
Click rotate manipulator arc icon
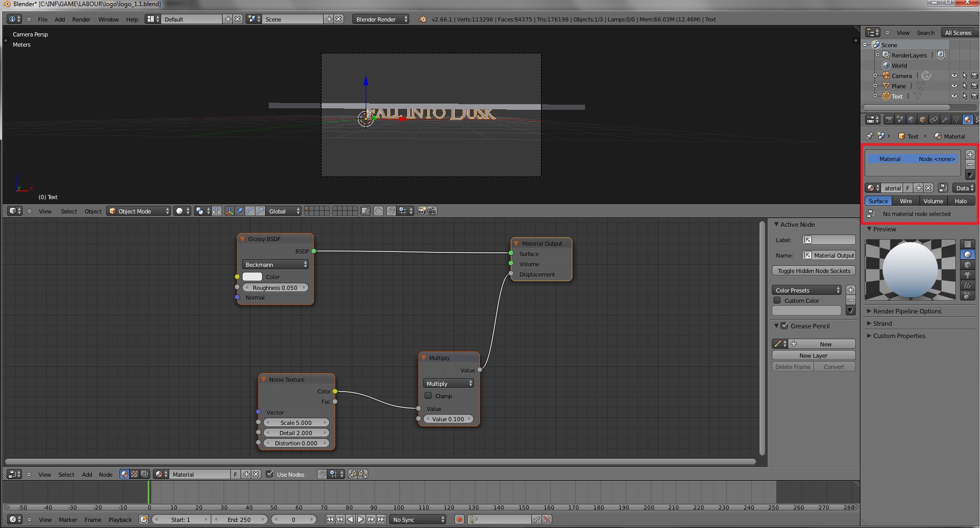(x=250, y=211)
